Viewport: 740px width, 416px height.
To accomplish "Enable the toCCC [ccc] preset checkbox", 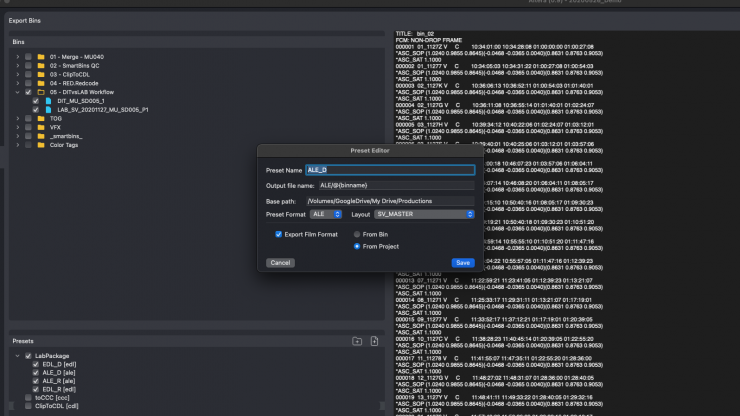I will coord(28,398).
